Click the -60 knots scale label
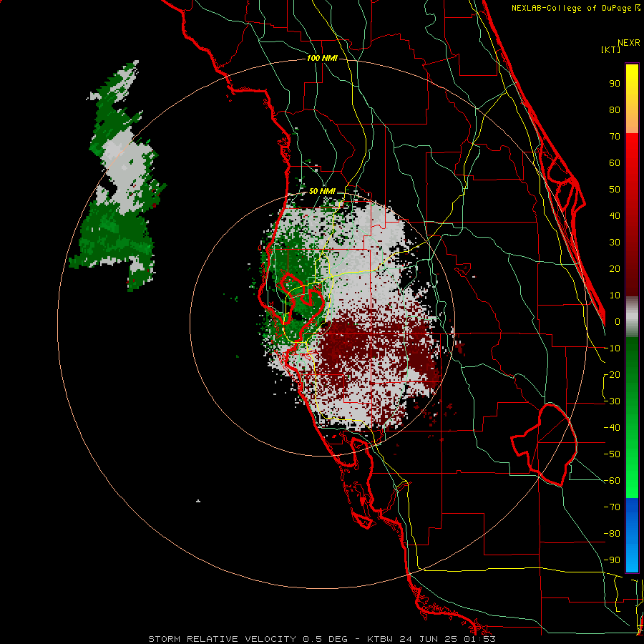Screen dimensions: 644x644 (x=612, y=481)
